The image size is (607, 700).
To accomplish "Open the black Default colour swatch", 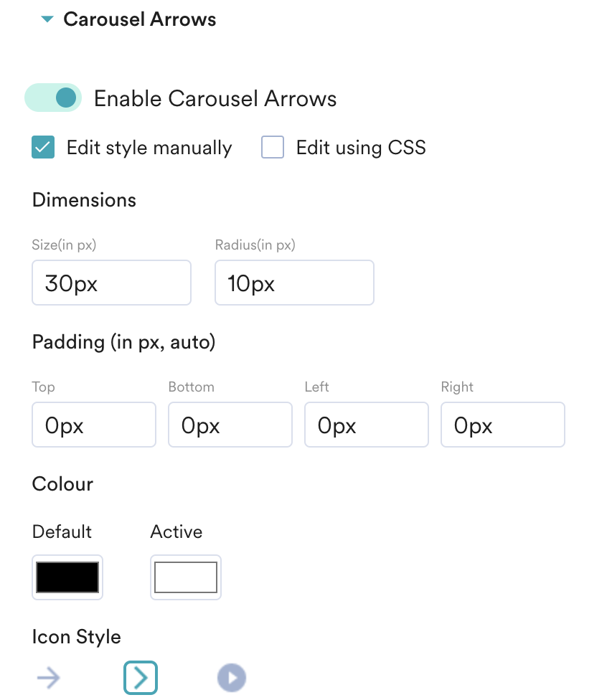I will tap(67, 577).
